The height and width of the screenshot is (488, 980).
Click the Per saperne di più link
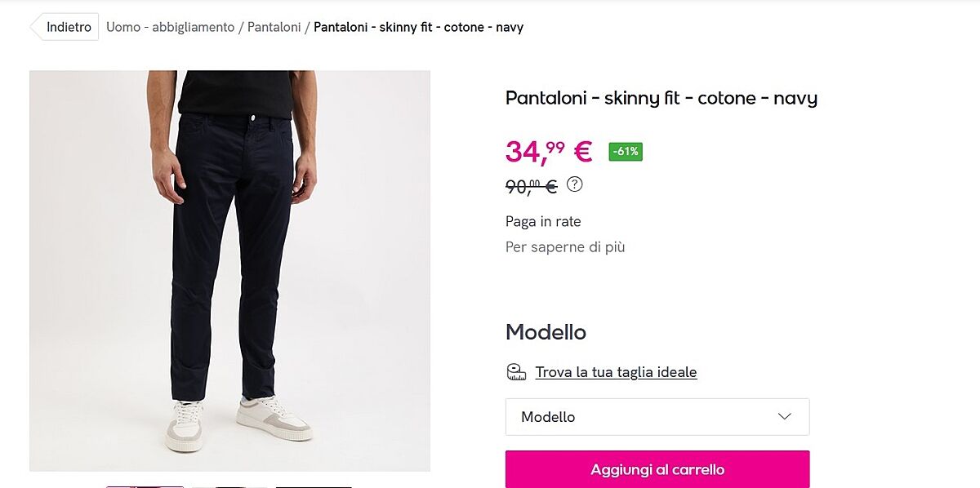point(564,246)
